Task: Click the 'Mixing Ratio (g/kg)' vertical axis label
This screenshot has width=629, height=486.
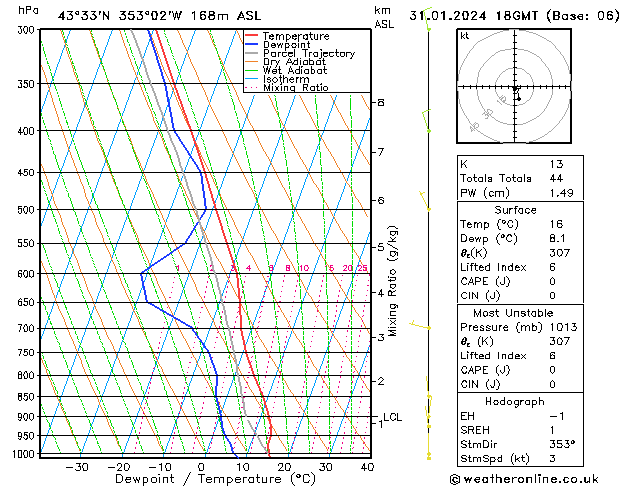Action: click(x=392, y=281)
